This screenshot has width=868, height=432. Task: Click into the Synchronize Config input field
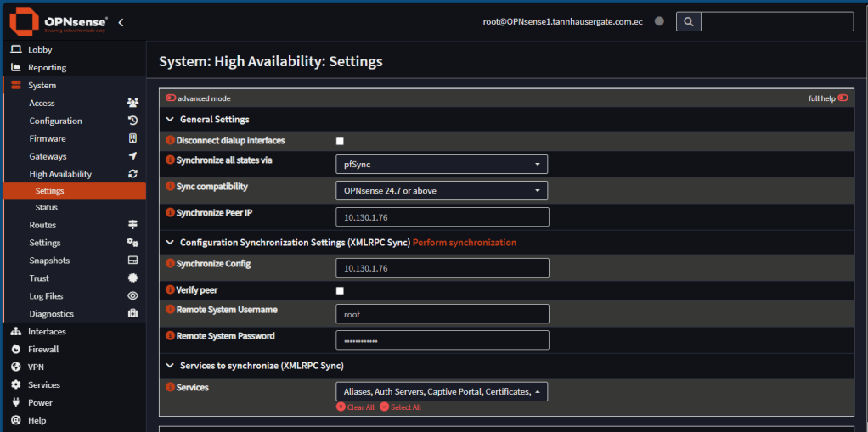click(442, 268)
